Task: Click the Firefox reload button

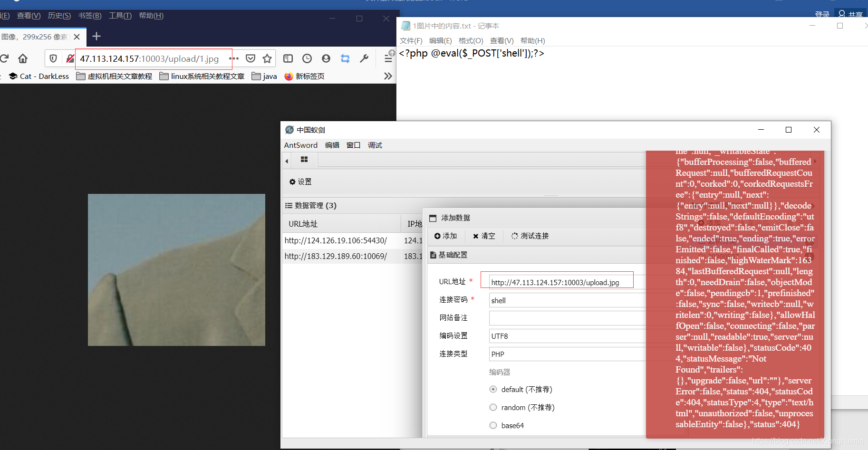Action: (4, 58)
